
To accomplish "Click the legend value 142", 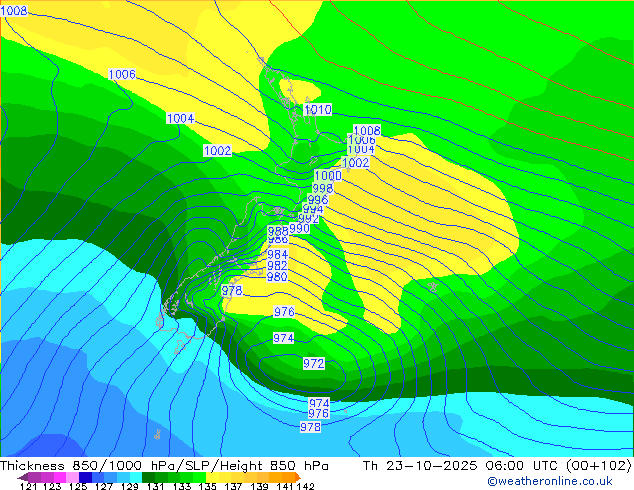I will 306,486.
